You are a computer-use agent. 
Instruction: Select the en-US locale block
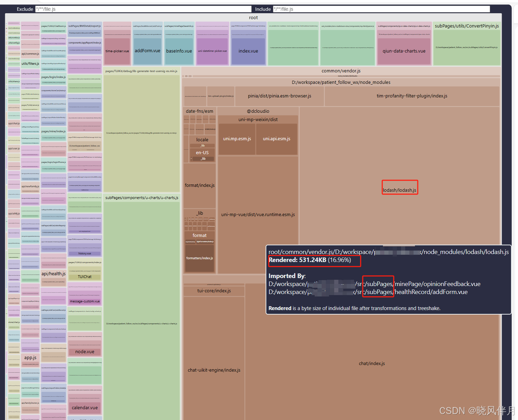point(202,152)
